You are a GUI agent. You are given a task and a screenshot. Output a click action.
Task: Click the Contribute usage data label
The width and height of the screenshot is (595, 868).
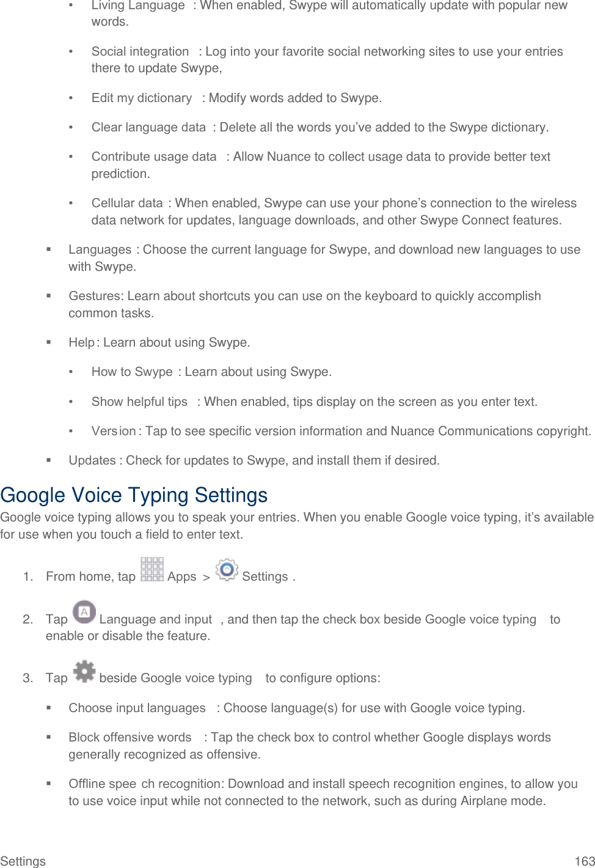pos(154,156)
